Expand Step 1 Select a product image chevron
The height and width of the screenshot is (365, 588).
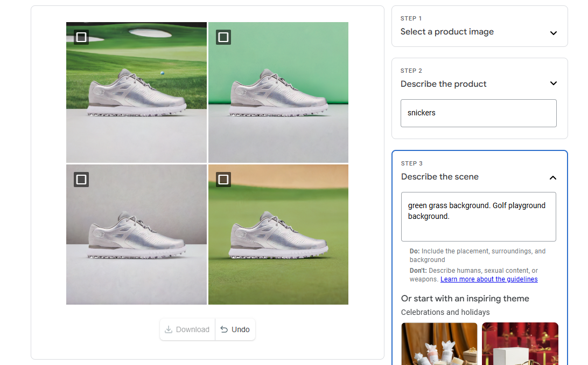pos(553,33)
